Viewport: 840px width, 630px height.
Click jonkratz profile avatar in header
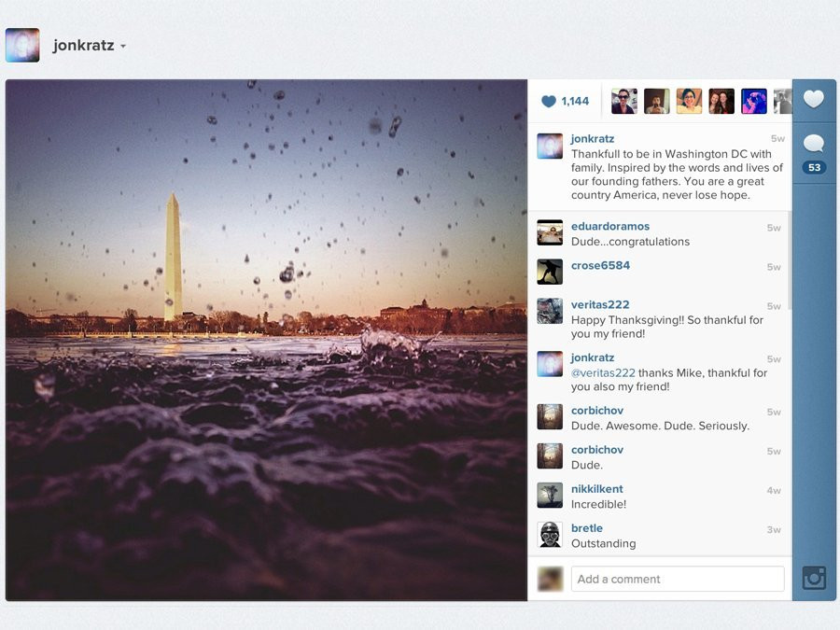click(x=22, y=45)
